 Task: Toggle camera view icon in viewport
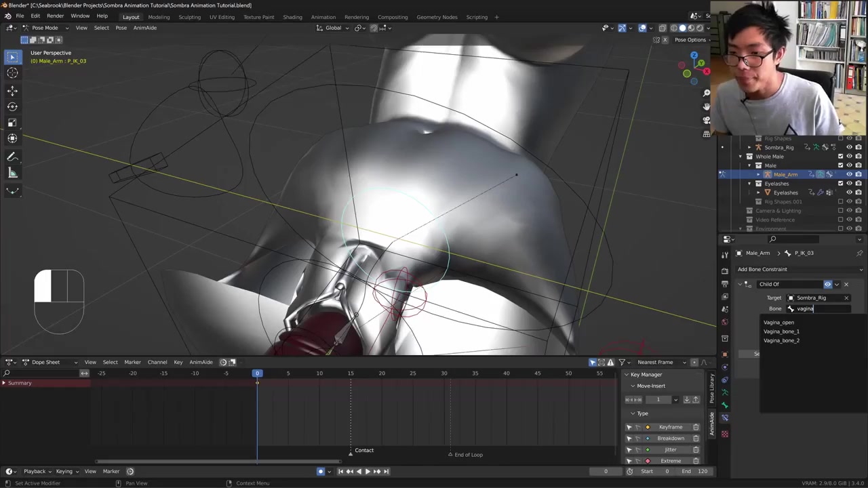click(707, 120)
